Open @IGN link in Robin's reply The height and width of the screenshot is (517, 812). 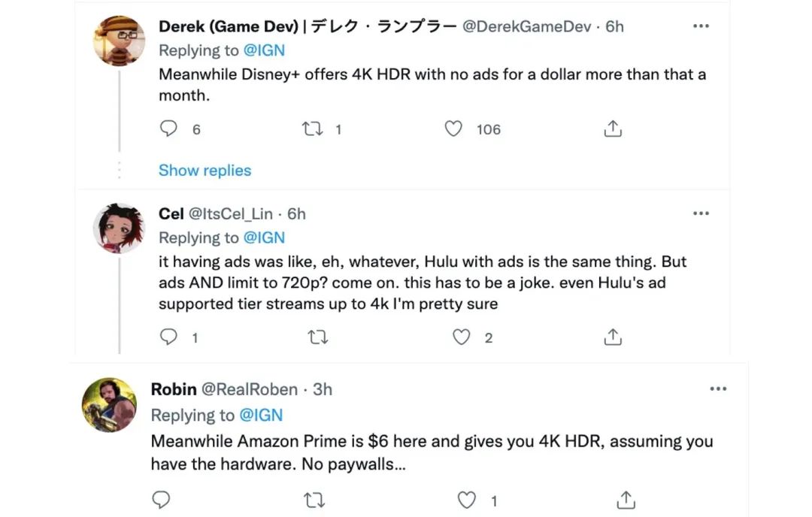262,415
